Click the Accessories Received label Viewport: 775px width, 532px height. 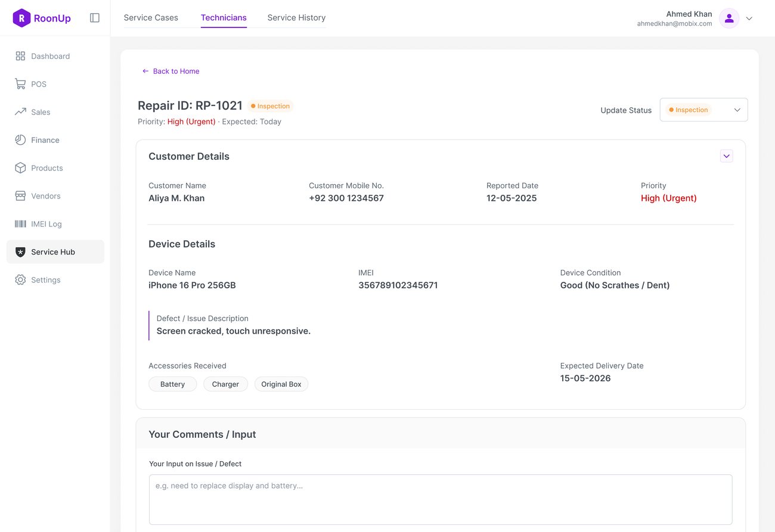click(x=187, y=366)
